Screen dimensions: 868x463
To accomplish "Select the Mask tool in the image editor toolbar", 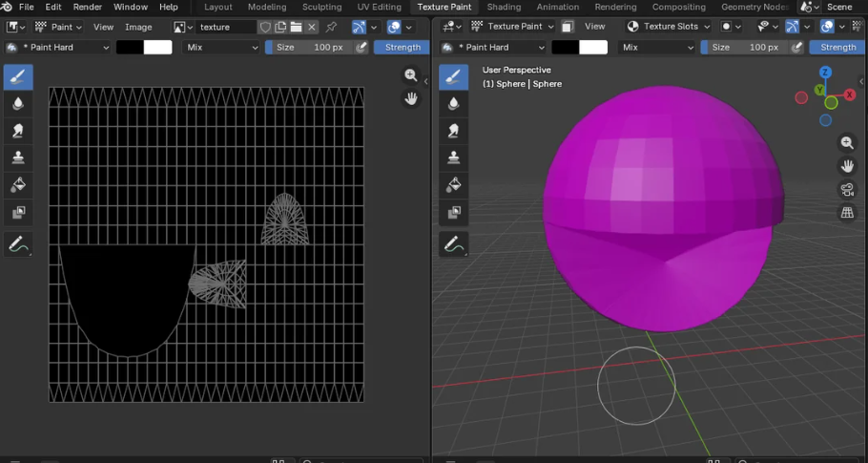I will tap(18, 212).
